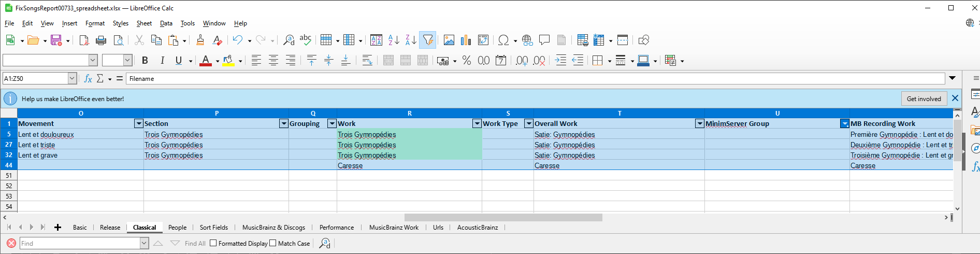Viewport: 980px width, 254px height.
Task: Apply Border Color swatch button
Action: click(643, 61)
